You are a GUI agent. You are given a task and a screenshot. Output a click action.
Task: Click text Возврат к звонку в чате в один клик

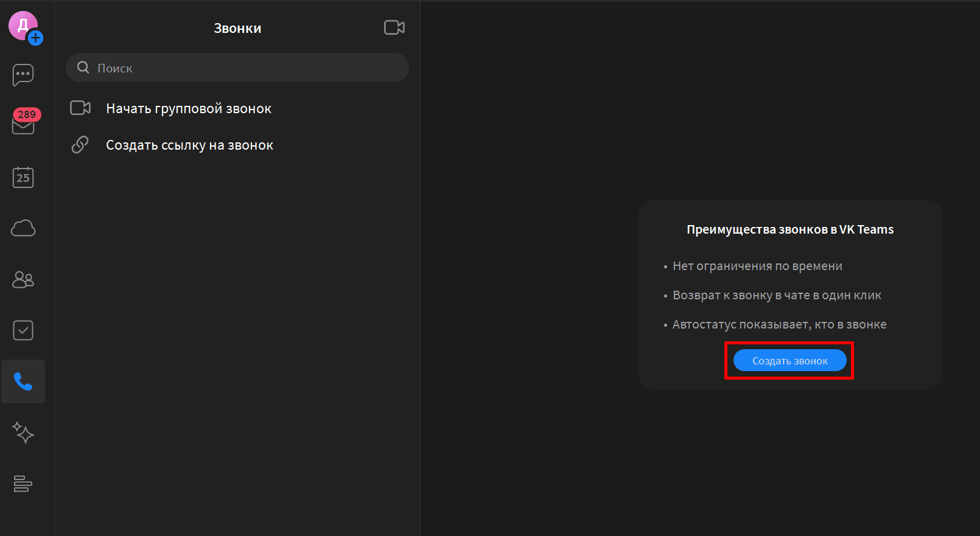click(x=777, y=295)
